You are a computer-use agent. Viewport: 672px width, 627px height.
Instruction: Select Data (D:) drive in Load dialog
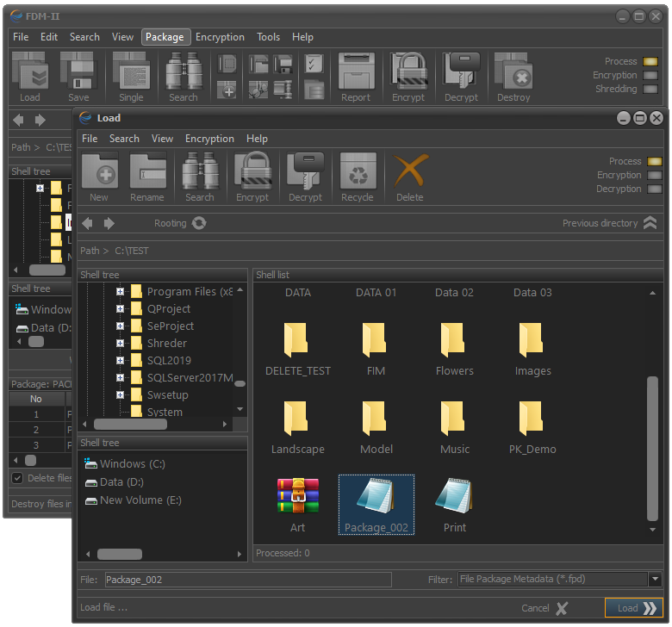click(x=114, y=482)
